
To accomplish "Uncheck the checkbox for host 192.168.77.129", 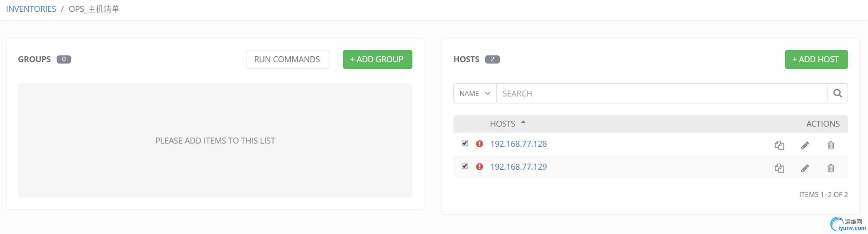I will pos(465,166).
